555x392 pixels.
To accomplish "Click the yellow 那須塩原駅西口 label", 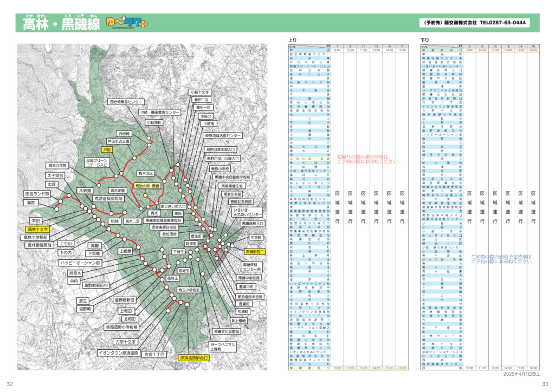I will (x=193, y=358).
